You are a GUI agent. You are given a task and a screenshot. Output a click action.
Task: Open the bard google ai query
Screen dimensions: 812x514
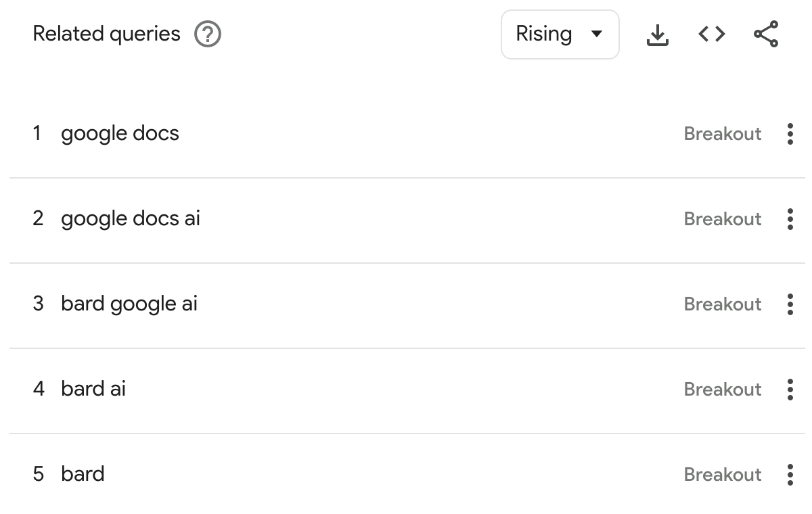pos(129,304)
